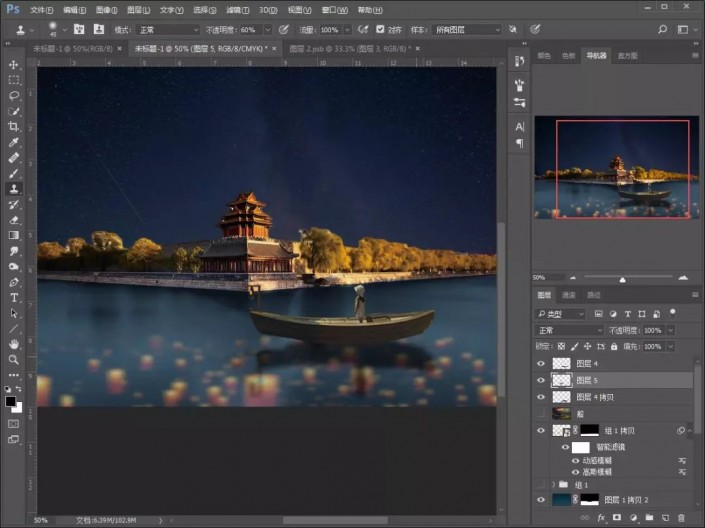The height and width of the screenshot is (528, 705).
Task: Open the layer filter 类型 dropdown
Action: point(560,314)
